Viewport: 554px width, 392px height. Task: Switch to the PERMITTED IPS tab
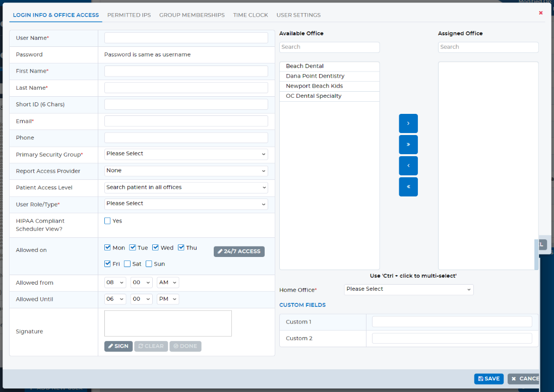coord(129,15)
